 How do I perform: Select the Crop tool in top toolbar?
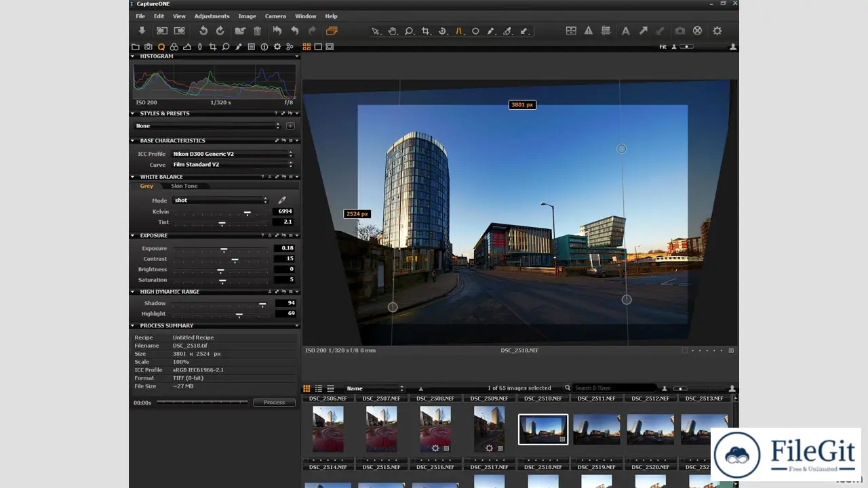pos(426,31)
